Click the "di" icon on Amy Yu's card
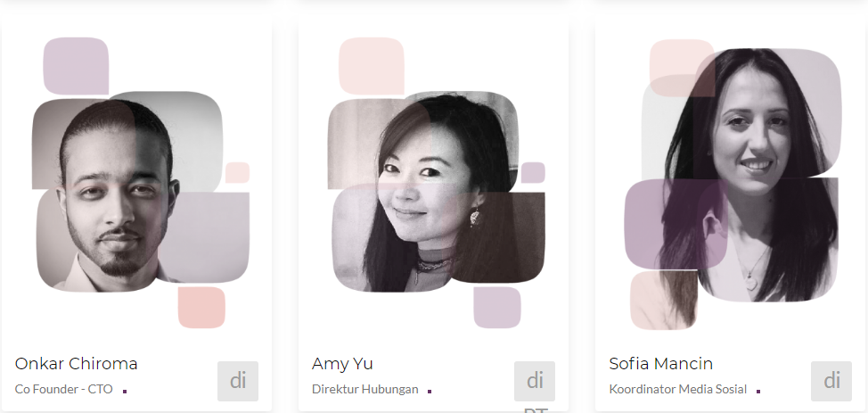Image resolution: width=868 pixels, height=413 pixels. coord(535,382)
